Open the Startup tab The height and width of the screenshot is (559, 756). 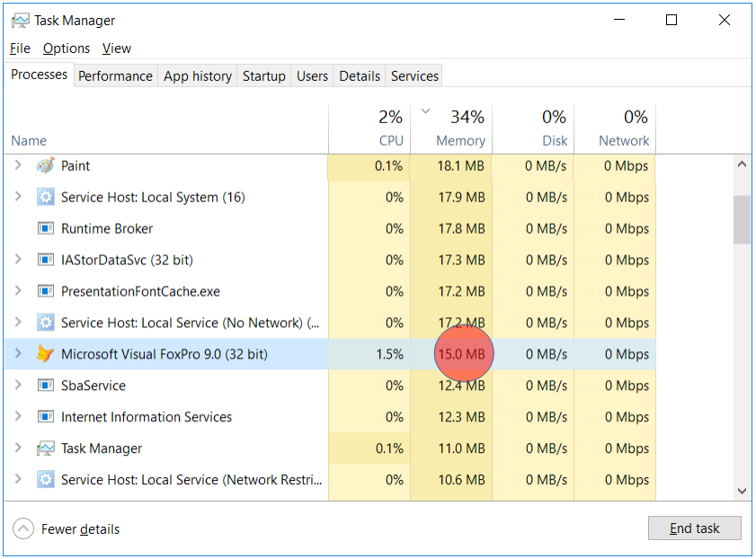pyautogui.click(x=263, y=76)
